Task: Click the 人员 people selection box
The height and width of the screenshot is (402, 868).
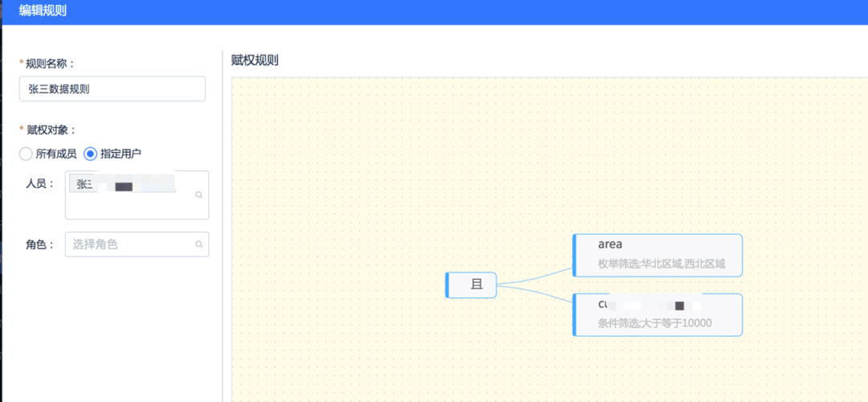Action: click(x=137, y=195)
